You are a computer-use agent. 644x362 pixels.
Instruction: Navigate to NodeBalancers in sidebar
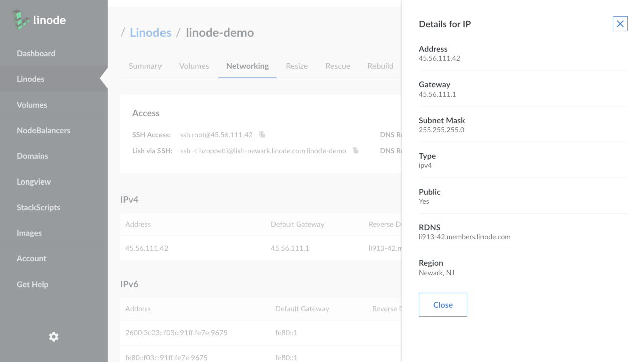tap(43, 130)
